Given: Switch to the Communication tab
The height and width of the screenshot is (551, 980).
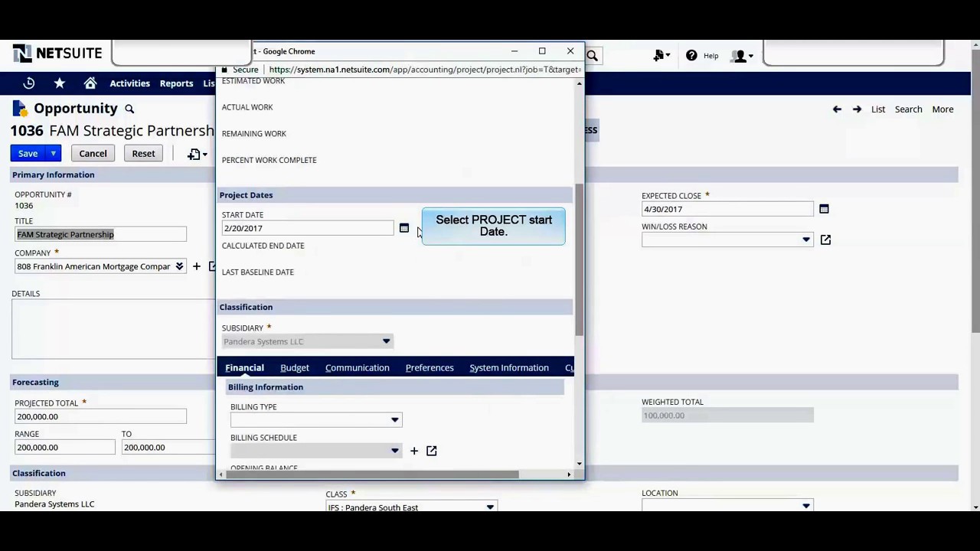Looking at the screenshot, I should 358,368.
